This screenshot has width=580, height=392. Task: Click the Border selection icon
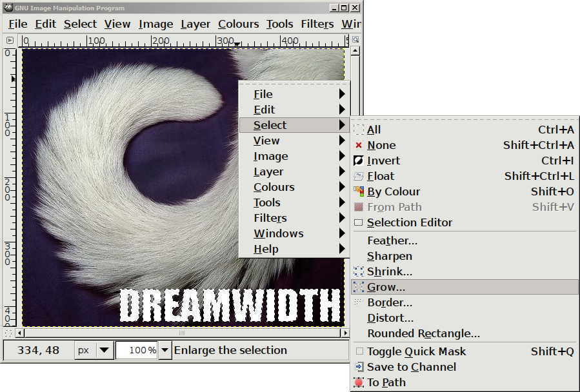[x=359, y=302]
